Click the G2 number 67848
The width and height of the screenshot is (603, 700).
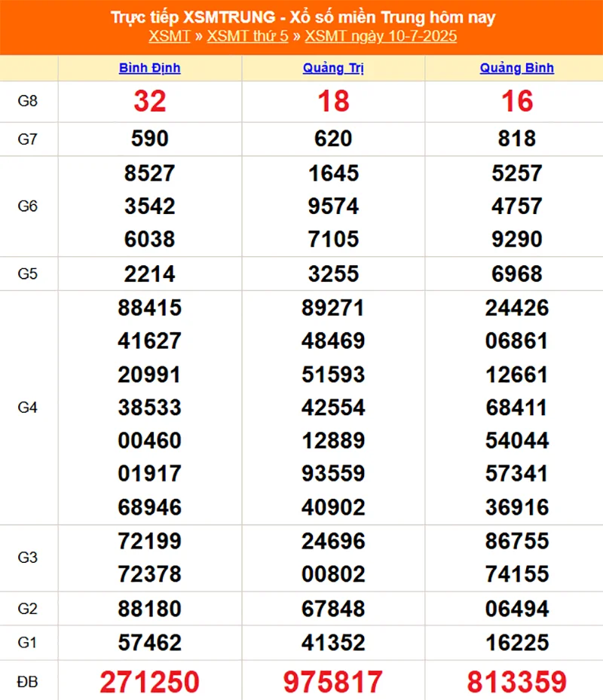pos(333,608)
